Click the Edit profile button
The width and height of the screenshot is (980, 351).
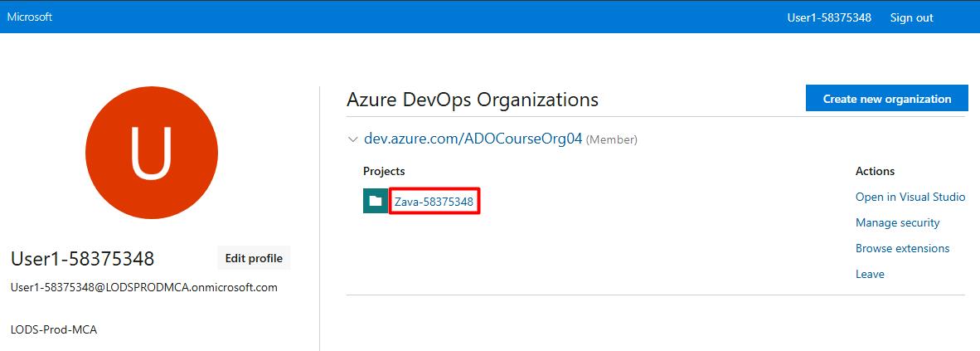point(254,258)
